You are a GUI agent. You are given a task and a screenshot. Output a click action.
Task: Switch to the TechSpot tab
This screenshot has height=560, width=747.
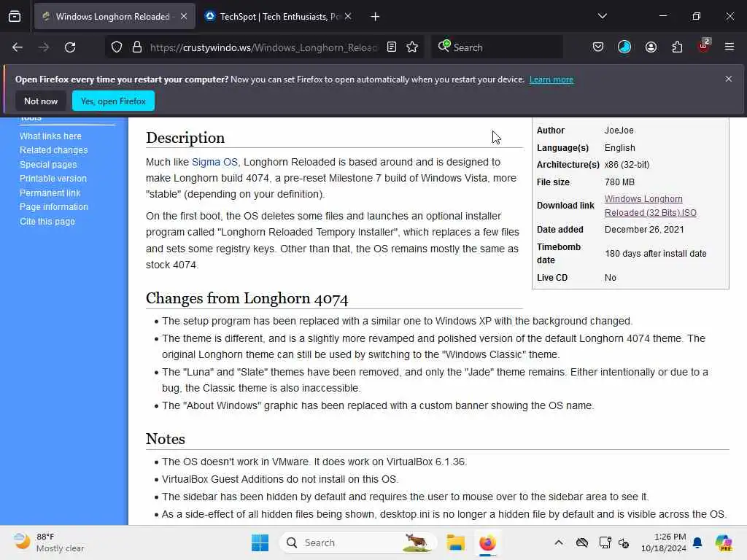[279, 17]
